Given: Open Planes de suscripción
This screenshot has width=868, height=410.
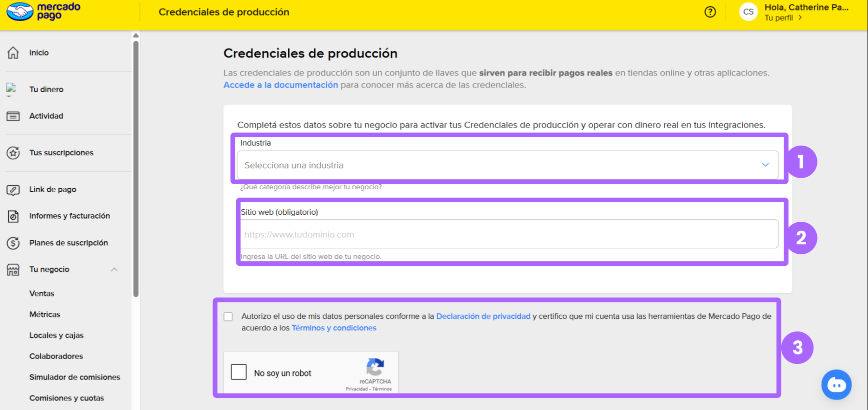Looking at the screenshot, I should click(x=68, y=243).
